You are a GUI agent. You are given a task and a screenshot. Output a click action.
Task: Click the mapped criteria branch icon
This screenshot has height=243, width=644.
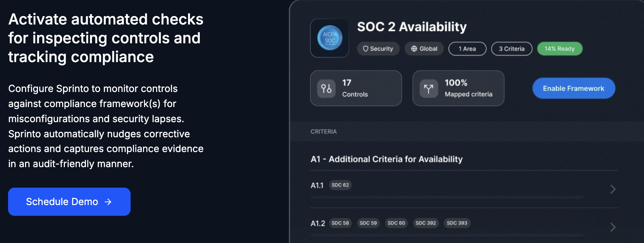click(428, 89)
